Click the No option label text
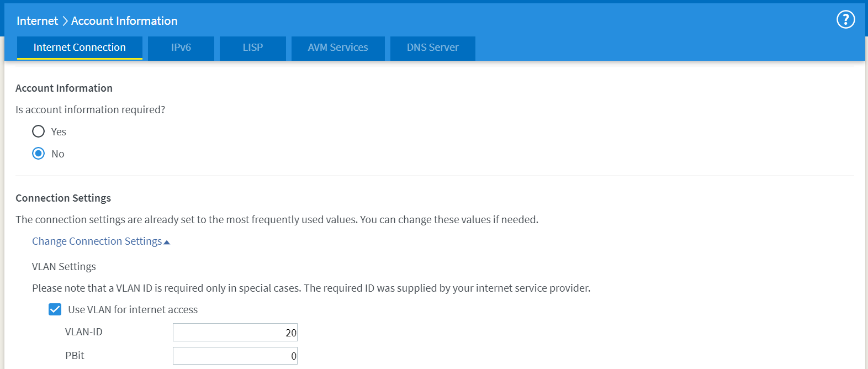This screenshot has width=868, height=369. coord(58,154)
